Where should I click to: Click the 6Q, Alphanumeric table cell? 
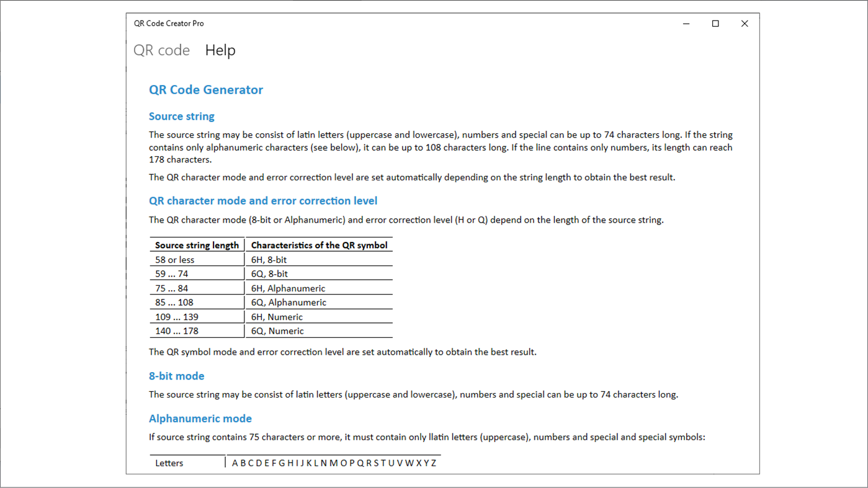point(289,302)
